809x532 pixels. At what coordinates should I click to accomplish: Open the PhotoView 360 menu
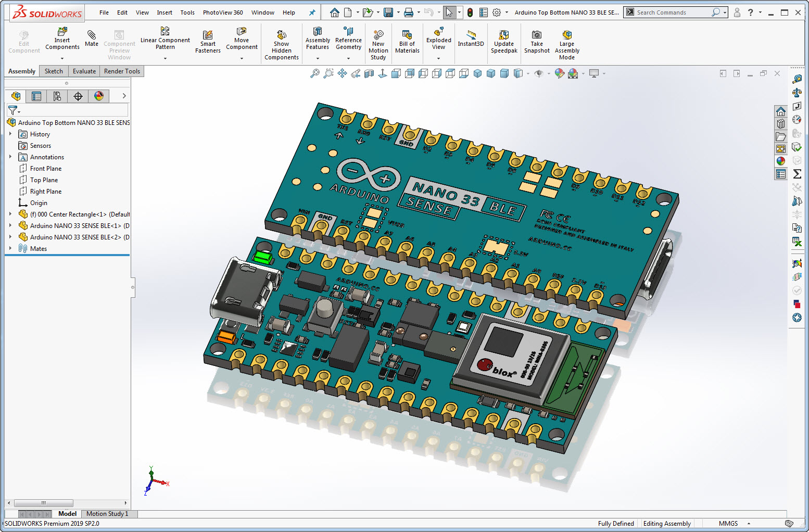coord(223,12)
